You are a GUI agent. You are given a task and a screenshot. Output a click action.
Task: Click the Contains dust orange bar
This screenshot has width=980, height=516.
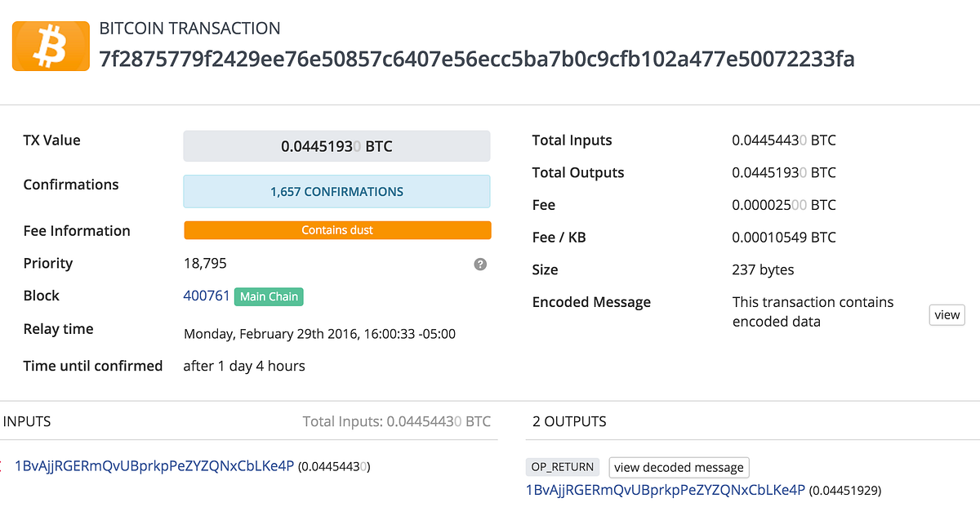[337, 230]
